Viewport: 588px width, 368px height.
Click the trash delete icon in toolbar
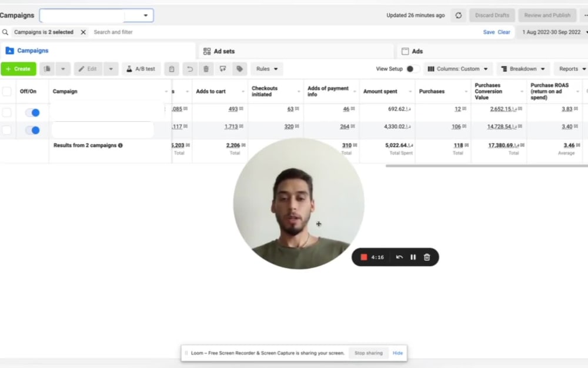tap(206, 69)
